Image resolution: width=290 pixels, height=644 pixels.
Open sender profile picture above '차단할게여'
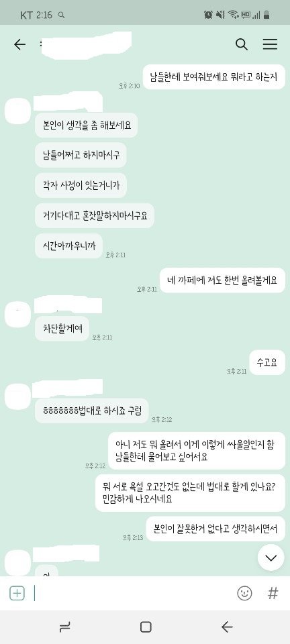coord(17,314)
